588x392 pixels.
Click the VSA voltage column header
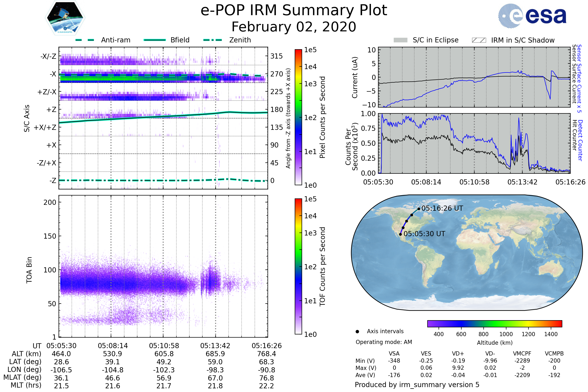click(394, 354)
